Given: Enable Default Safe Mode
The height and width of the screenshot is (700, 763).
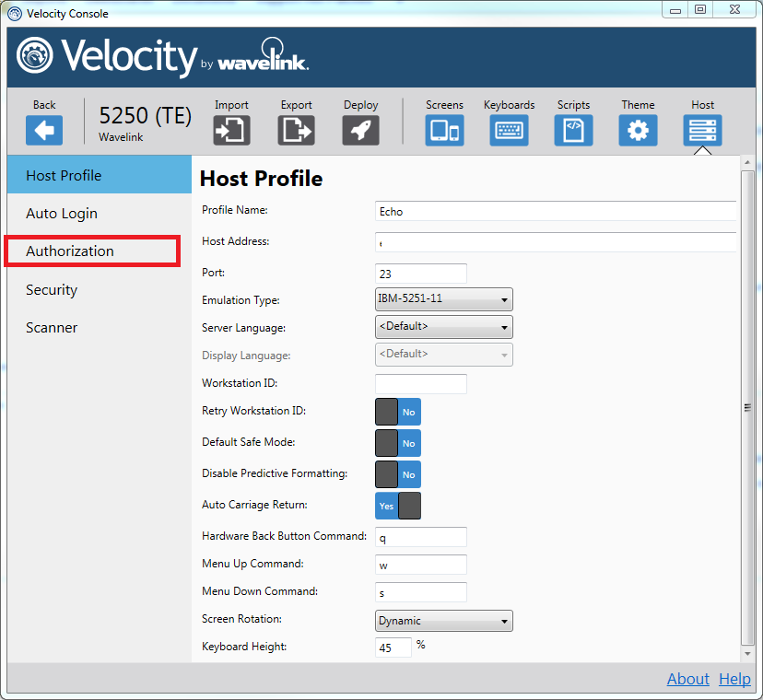Looking at the screenshot, I should click(x=387, y=443).
